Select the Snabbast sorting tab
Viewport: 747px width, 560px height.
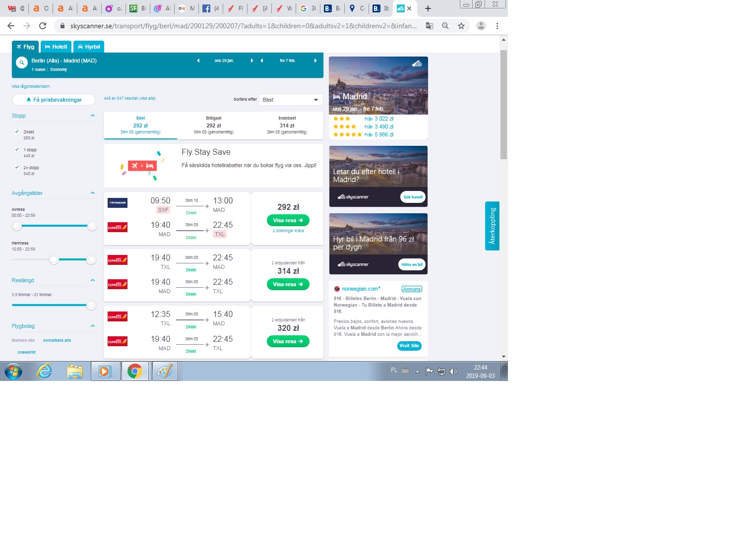(287, 125)
